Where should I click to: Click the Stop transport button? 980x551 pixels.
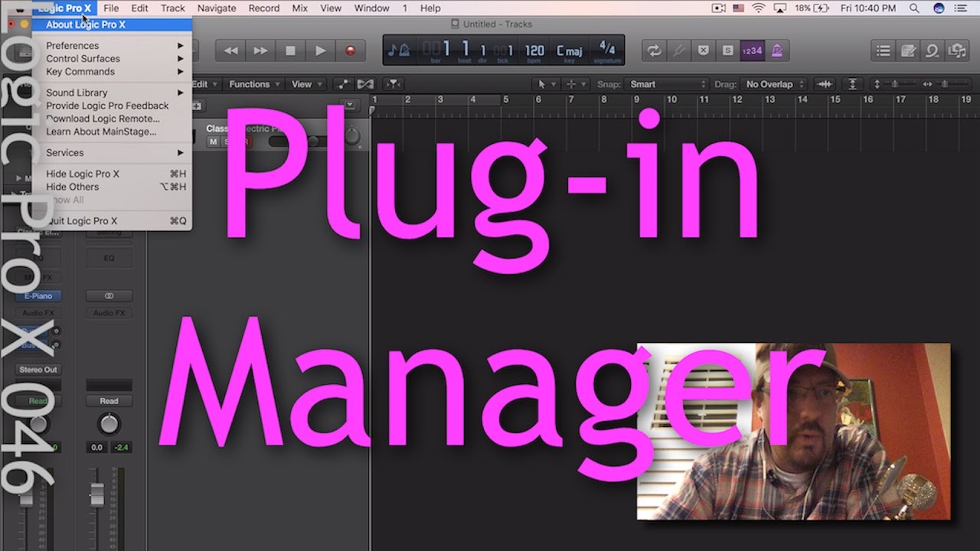(x=290, y=51)
